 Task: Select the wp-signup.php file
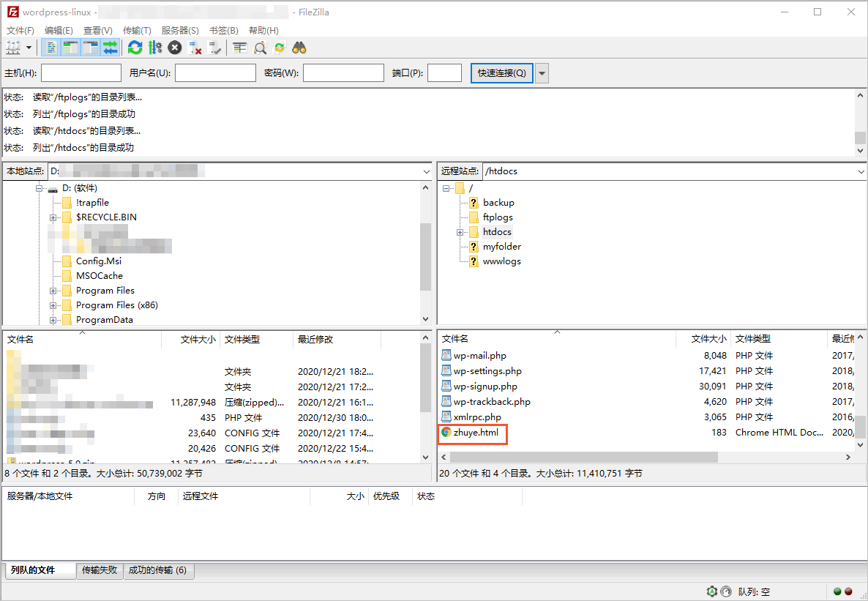pos(485,386)
